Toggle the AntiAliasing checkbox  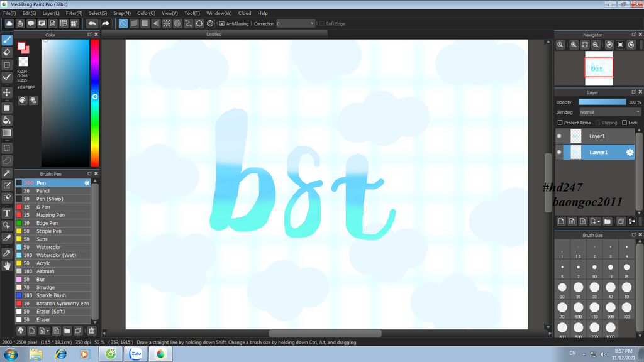222,24
